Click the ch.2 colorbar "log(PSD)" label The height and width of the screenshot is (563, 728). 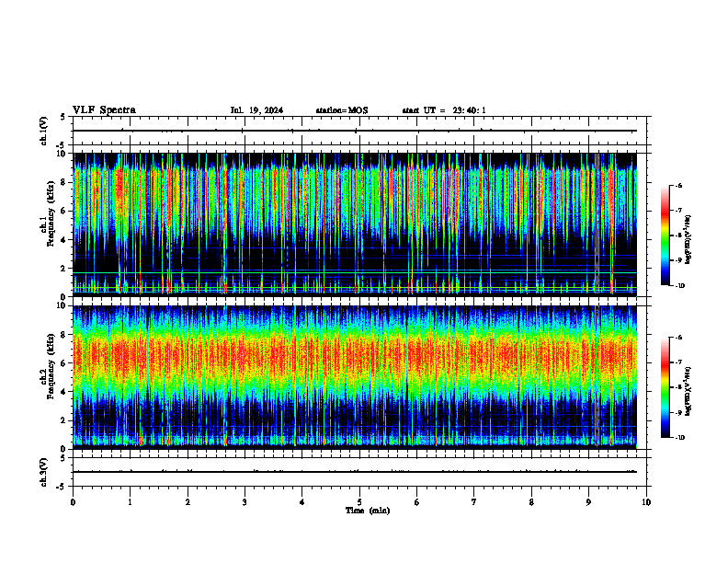click(688, 391)
